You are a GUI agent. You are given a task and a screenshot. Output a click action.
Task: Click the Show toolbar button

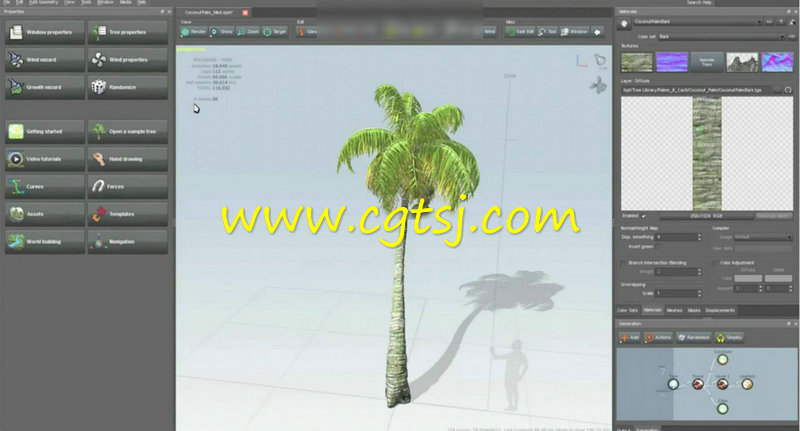[x=221, y=32]
